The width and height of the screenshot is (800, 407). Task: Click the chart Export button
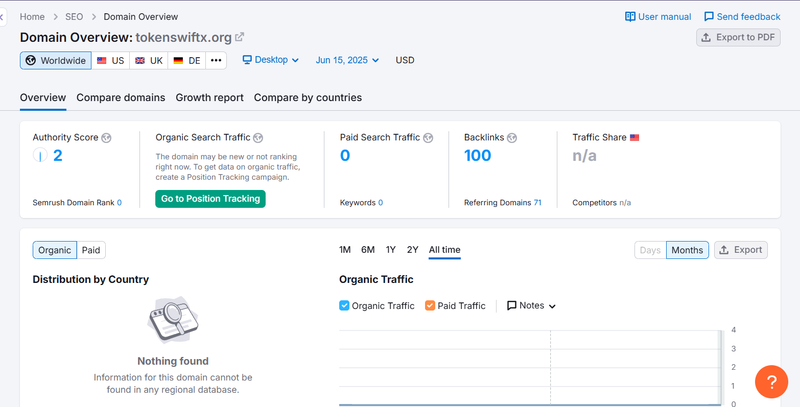pos(741,250)
